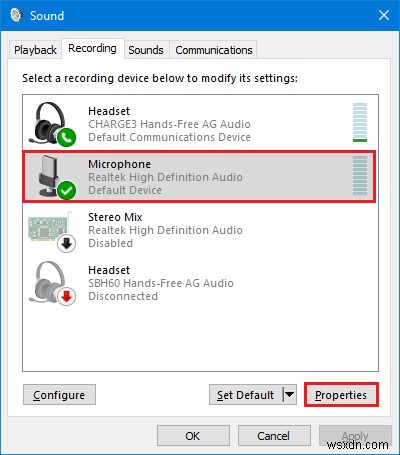400x455 pixels.
Task: Click the Cancel button
Action: (274, 436)
